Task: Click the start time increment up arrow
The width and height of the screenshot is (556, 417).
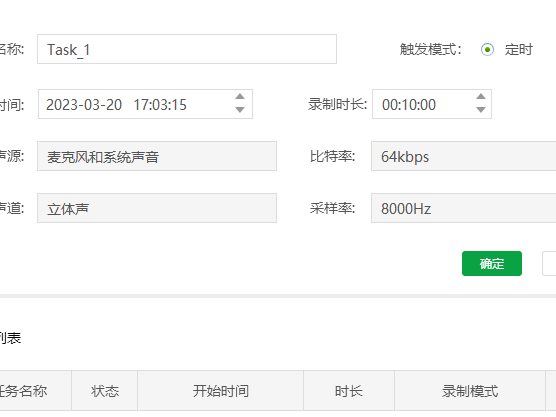Action: 240,97
